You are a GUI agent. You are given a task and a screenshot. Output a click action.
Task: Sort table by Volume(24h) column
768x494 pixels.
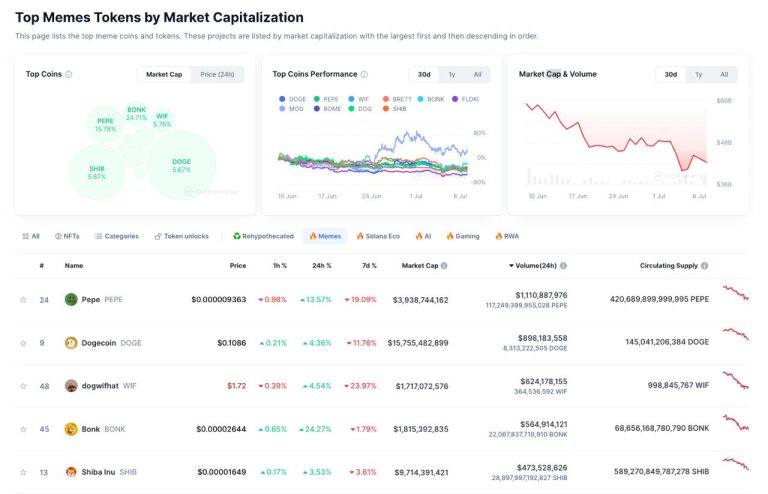[x=538, y=266]
